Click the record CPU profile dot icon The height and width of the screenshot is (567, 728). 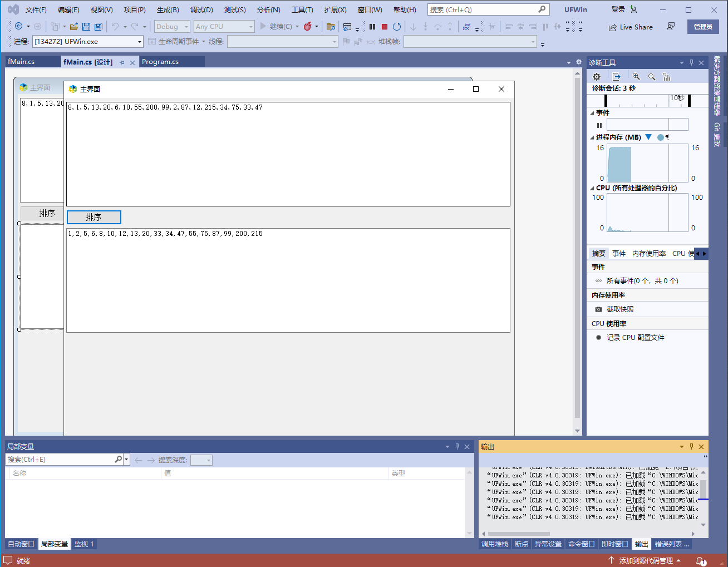coord(598,338)
